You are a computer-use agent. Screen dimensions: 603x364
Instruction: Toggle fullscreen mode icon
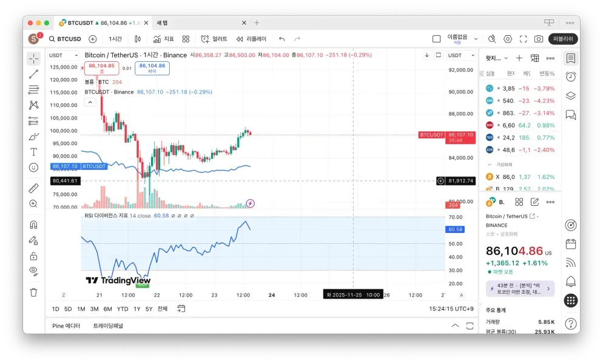[x=523, y=39]
